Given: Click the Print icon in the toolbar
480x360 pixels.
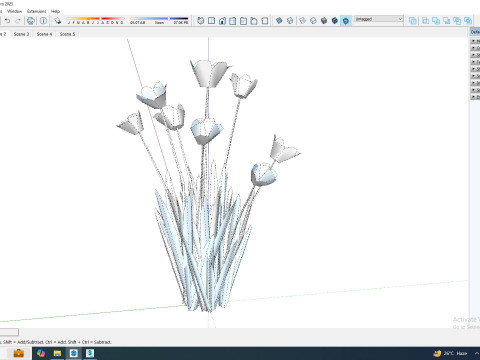Looking at the screenshot, I should tap(31, 21).
